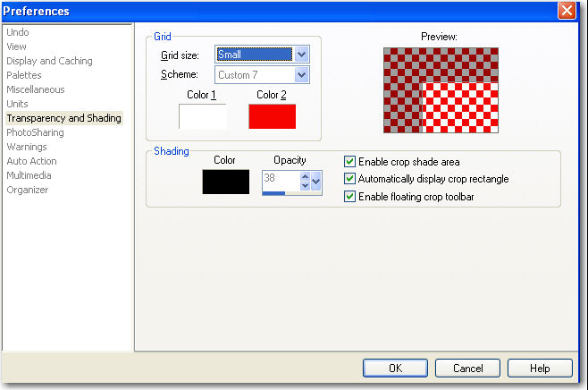This screenshot has width=588, height=390.
Task: Decrease Opacity with the down arrow
Action: tap(306, 185)
